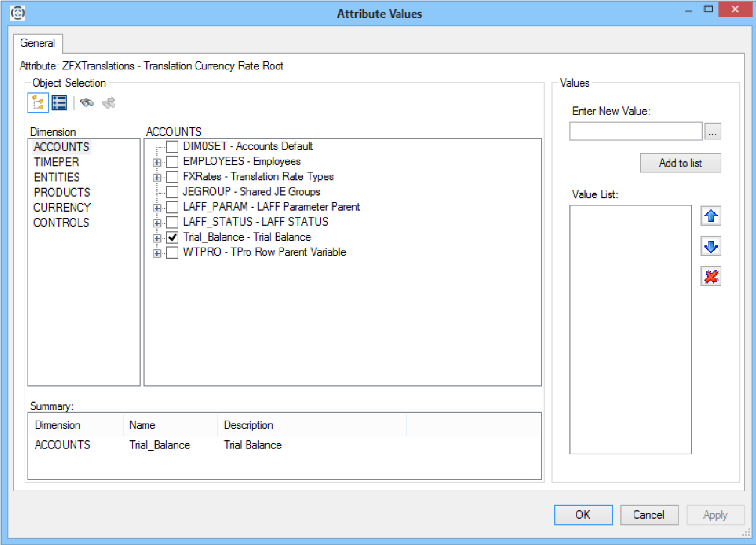Delete value with red X icon

click(x=711, y=277)
